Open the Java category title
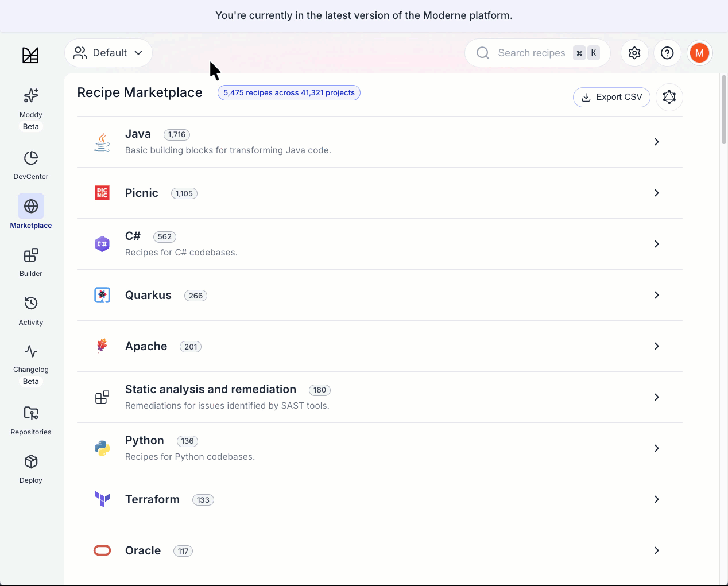The image size is (728, 586). [138, 134]
